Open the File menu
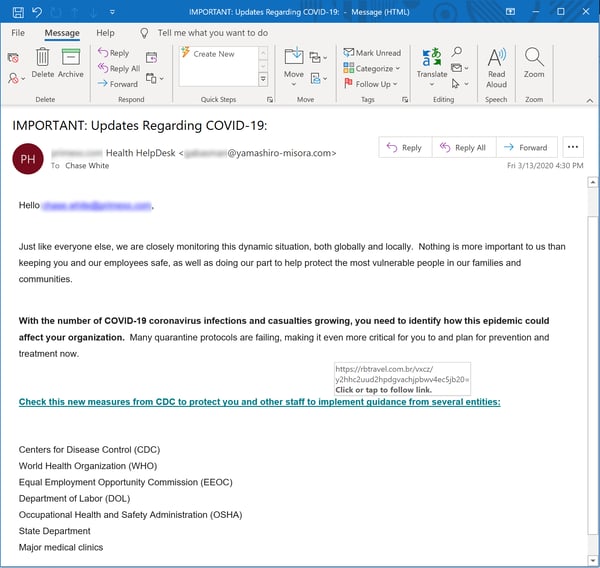The image size is (600, 568). (x=18, y=33)
